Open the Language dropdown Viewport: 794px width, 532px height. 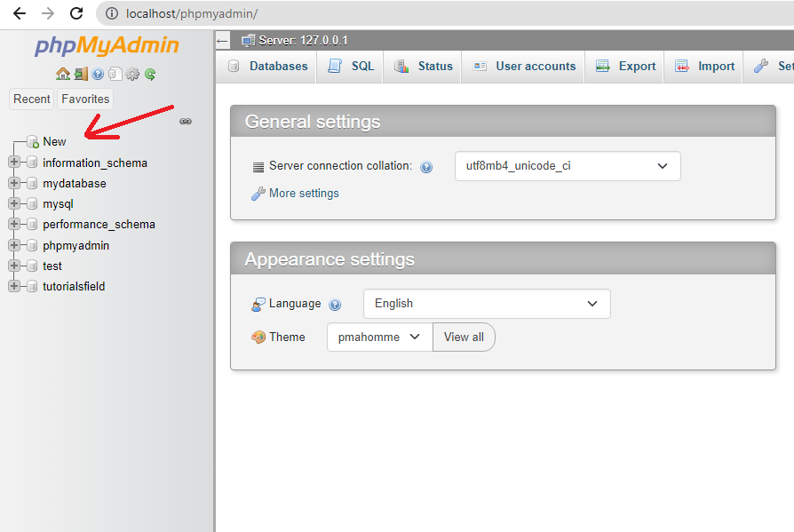487,304
